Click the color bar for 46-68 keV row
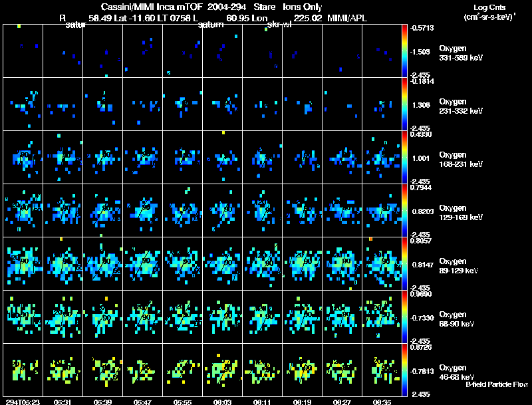The width and height of the screenshot is (532, 405). (404, 370)
